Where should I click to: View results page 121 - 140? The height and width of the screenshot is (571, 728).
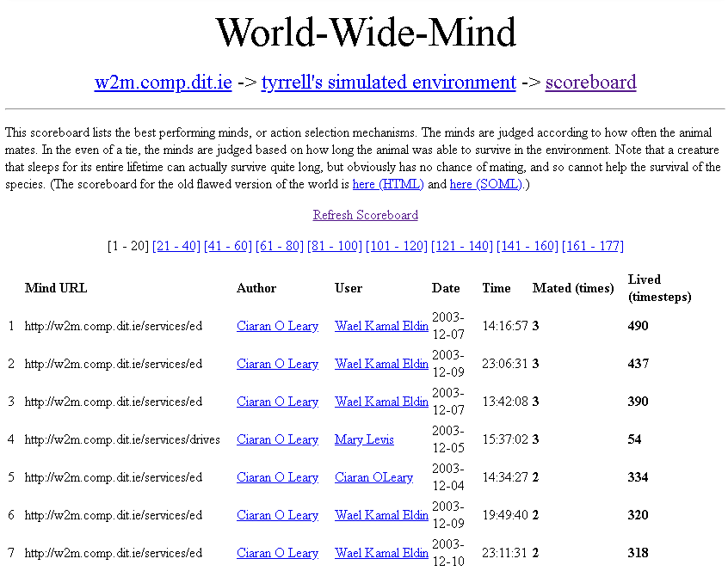[x=461, y=246]
